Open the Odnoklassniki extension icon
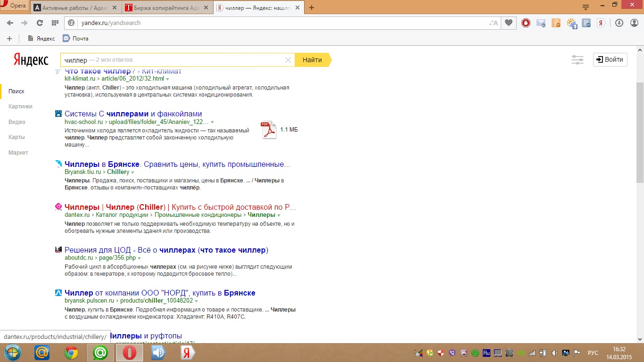The width and height of the screenshot is (644, 362). [x=556, y=23]
